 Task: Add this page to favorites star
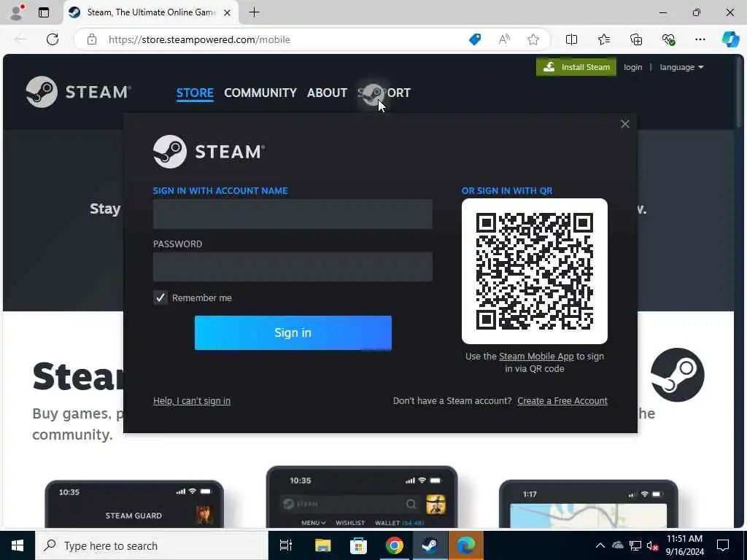pos(533,39)
